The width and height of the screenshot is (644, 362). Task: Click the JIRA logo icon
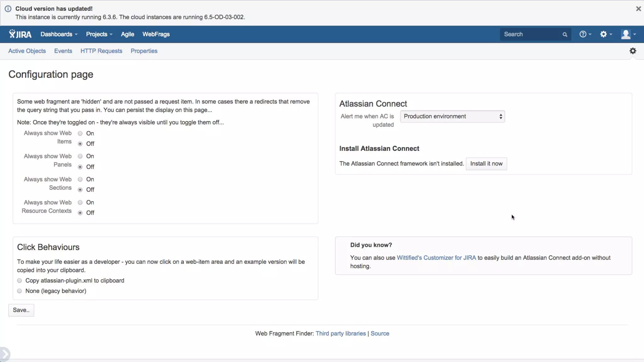(x=20, y=34)
